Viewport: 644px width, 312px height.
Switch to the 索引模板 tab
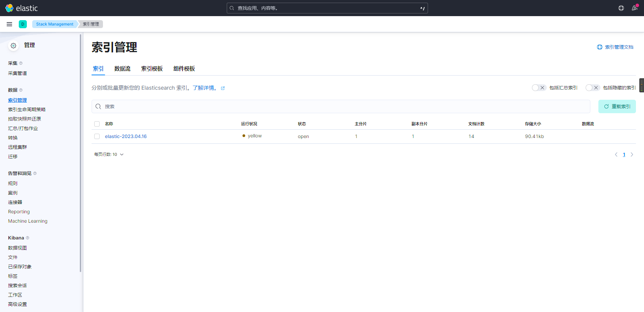152,69
